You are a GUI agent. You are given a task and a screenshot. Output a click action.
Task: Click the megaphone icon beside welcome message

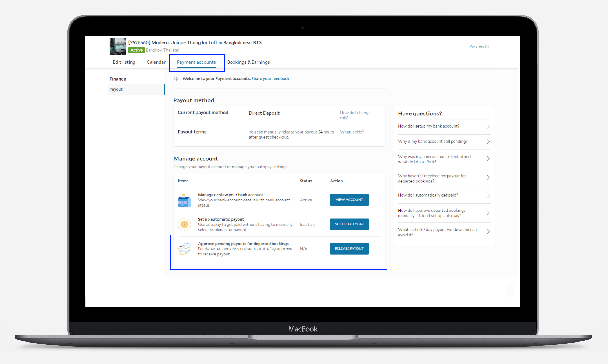click(176, 78)
